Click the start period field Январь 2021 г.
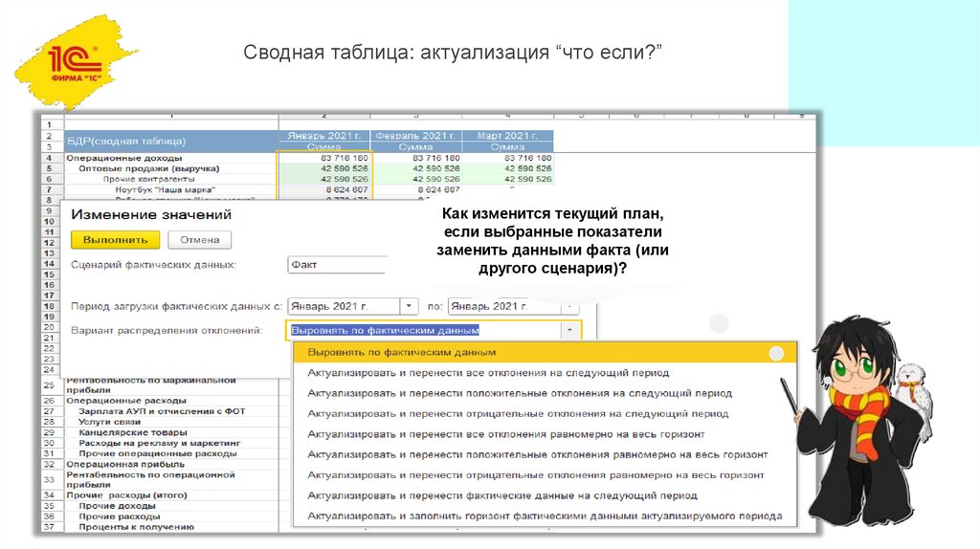 click(344, 306)
